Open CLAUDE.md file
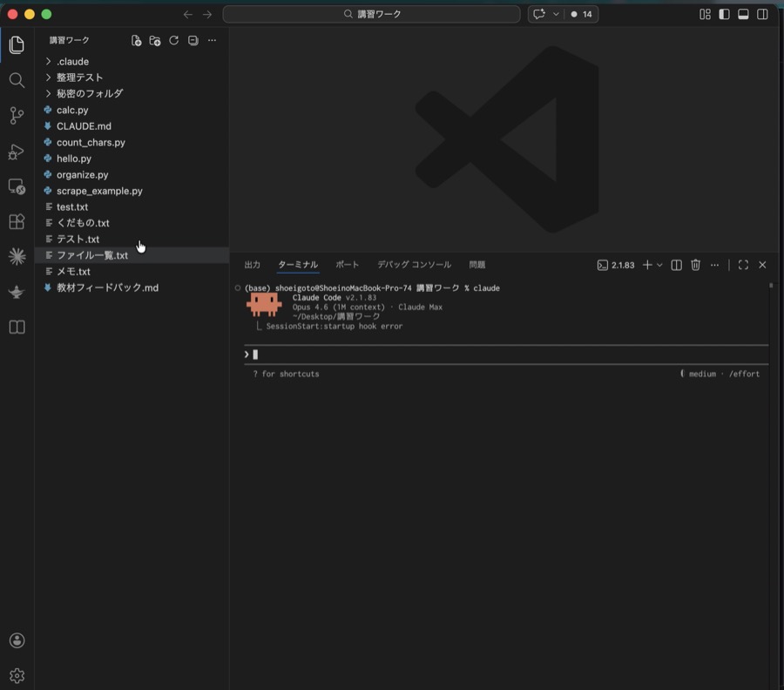Viewport: 784px width, 690px height. pyautogui.click(x=132, y=126)
